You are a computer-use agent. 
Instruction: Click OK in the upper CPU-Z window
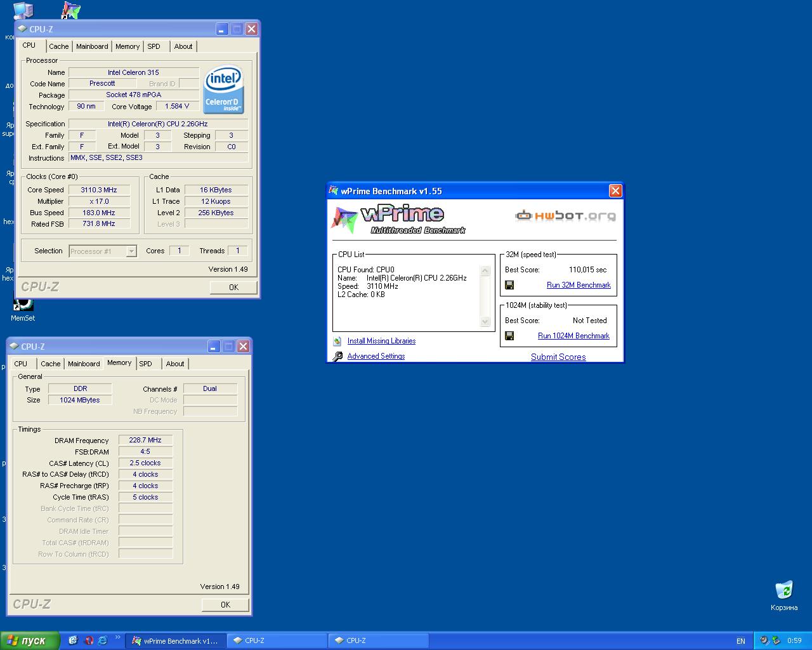233,288
